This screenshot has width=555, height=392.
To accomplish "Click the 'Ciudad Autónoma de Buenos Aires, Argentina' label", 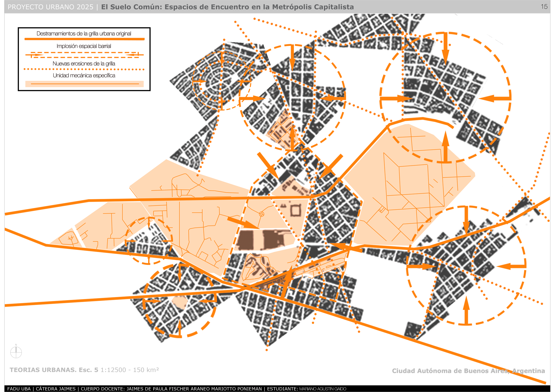I will tap(468, 371).
